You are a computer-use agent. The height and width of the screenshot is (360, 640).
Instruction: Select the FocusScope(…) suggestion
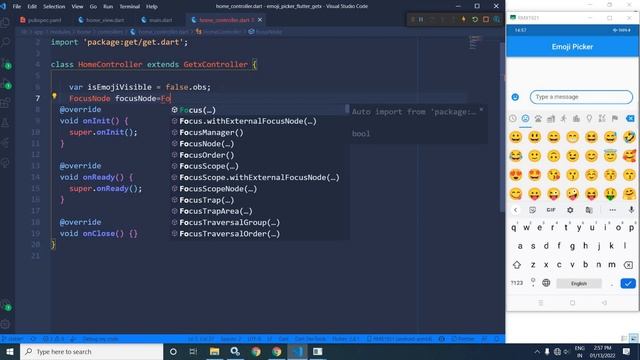259,166
